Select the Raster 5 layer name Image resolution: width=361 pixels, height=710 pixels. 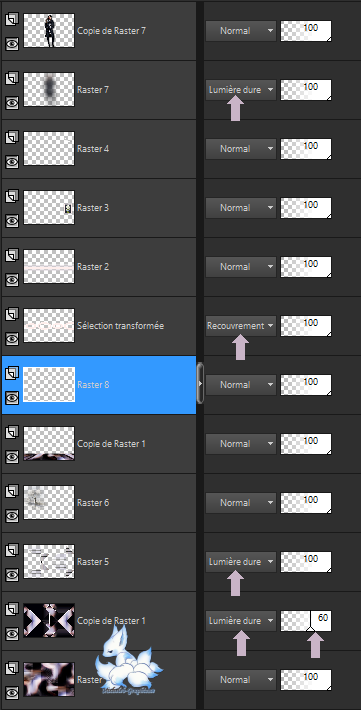tap(93, 561)
